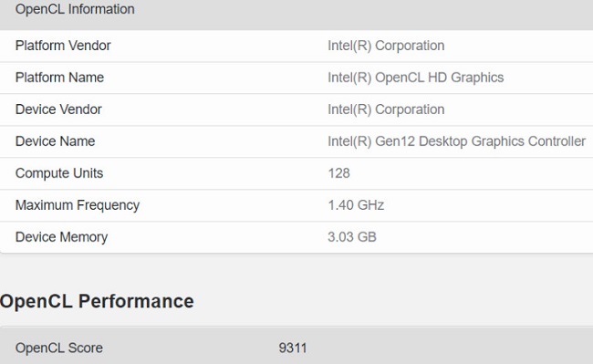This screenshot has height=364, width=593.
Task: Select the Platform Vendor label
Action: pos(63,46)
